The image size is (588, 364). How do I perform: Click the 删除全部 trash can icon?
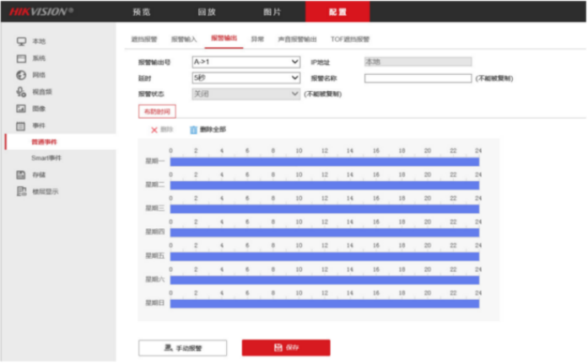(193, 130)
